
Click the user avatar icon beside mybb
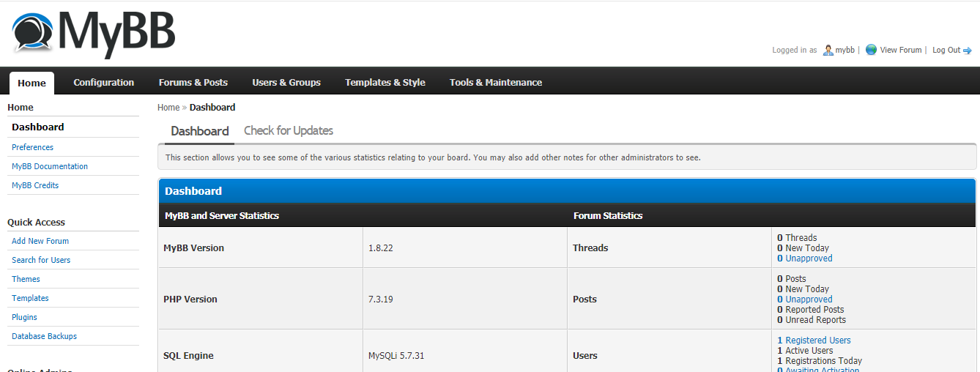[x=828, y=50]
